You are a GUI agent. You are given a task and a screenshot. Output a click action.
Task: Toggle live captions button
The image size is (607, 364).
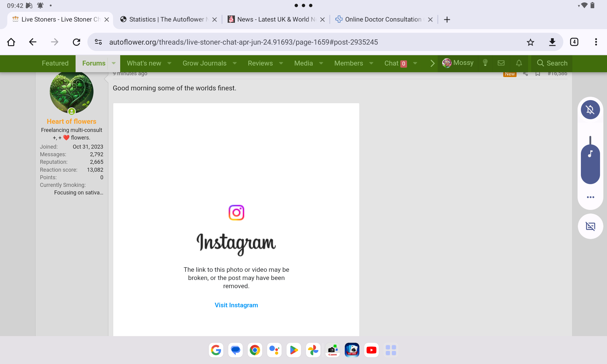(x=590, y=226)
